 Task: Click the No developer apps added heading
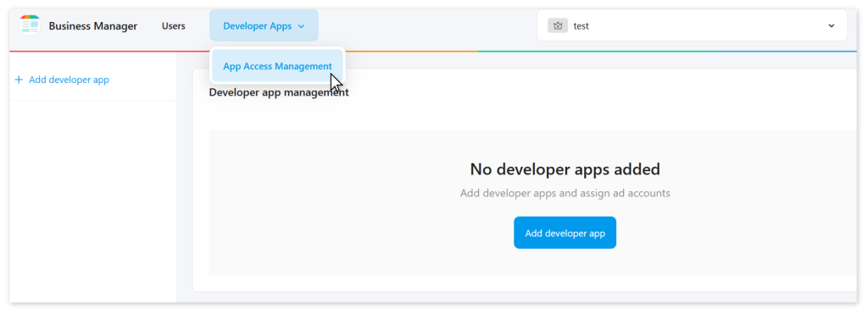[x=565, y=169]
